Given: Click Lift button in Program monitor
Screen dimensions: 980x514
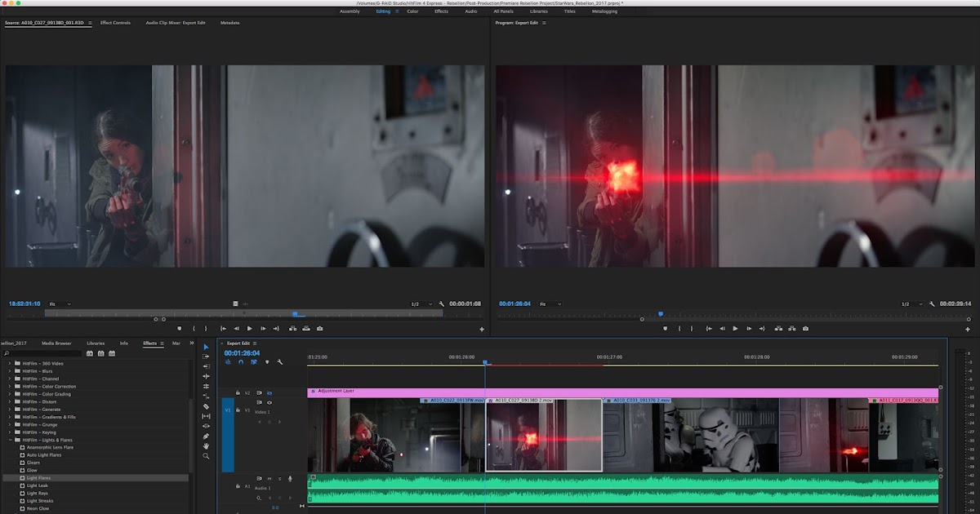Looking at the screenshot, I should (777, 329).
